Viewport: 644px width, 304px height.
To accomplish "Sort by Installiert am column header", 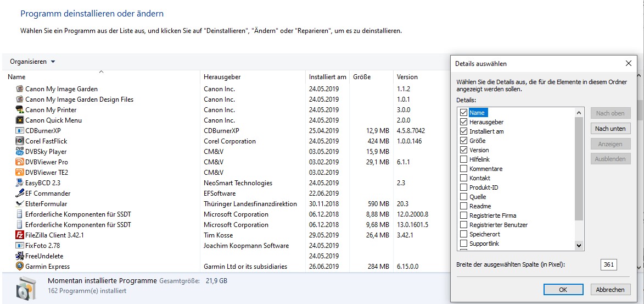I will [x=328, y=77].
